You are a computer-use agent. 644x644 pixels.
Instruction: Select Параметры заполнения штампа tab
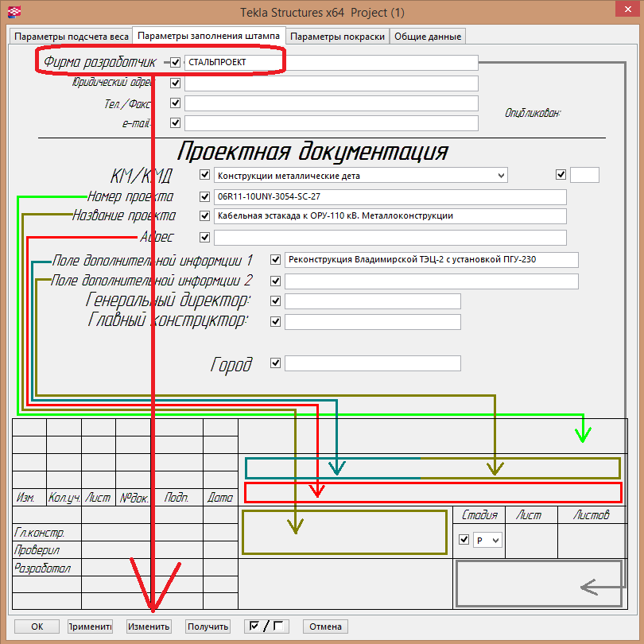click(x=208, y=36)
